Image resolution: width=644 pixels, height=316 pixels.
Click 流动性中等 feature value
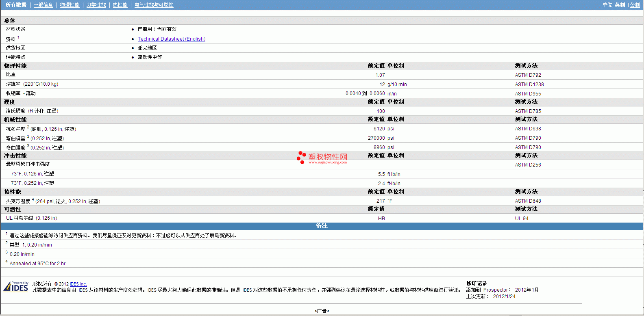point(150,57)
